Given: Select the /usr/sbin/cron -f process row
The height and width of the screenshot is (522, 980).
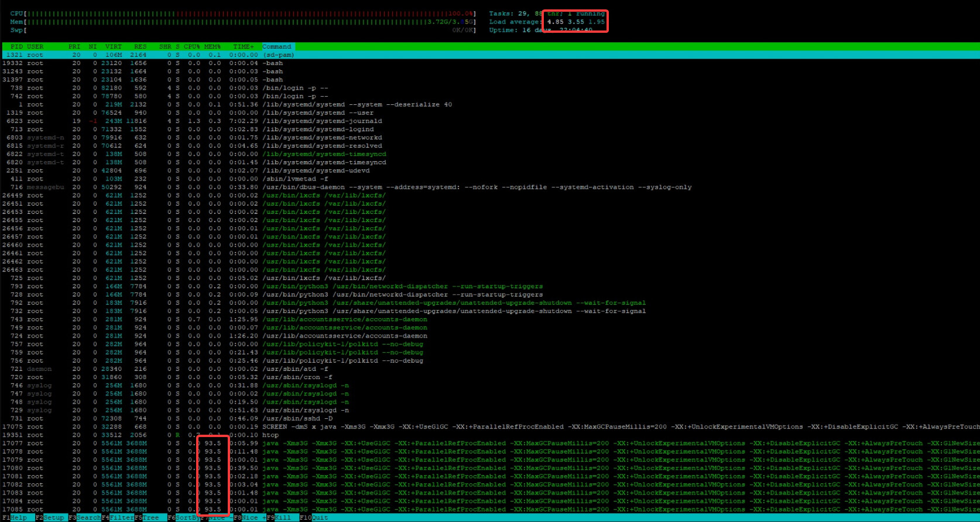Looking at the screenshot, I should point(295,377).
